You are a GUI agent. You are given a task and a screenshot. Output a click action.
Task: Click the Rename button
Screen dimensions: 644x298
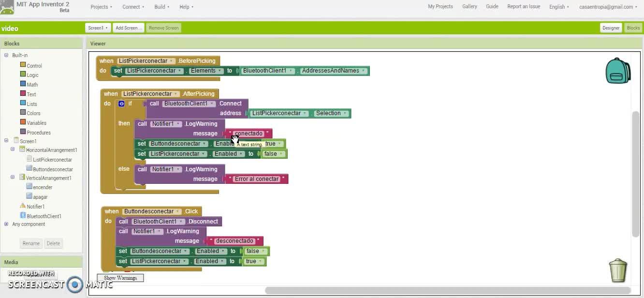click(31, 243)
